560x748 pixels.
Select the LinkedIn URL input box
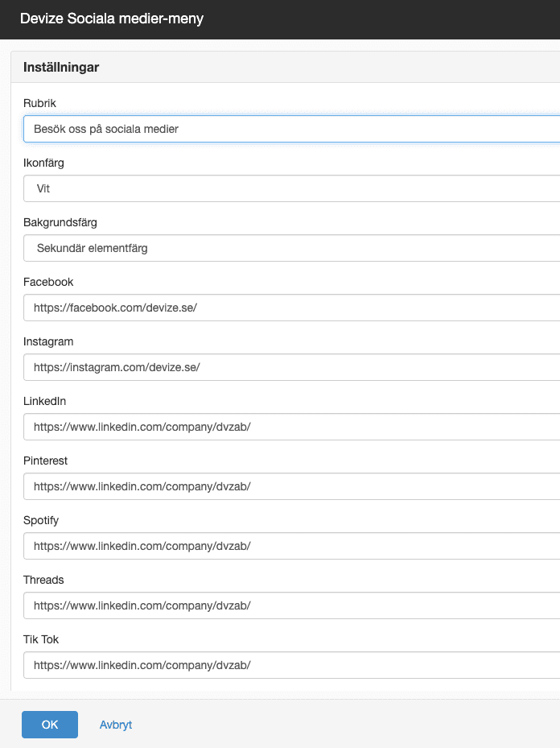point(291,427)
